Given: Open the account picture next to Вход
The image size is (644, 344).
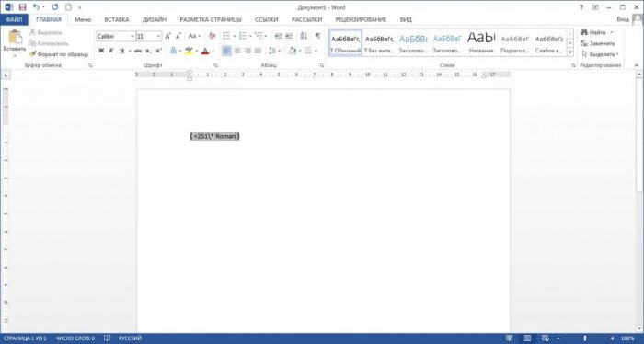Looking at the screenshot, I should (x=638, y=19).
